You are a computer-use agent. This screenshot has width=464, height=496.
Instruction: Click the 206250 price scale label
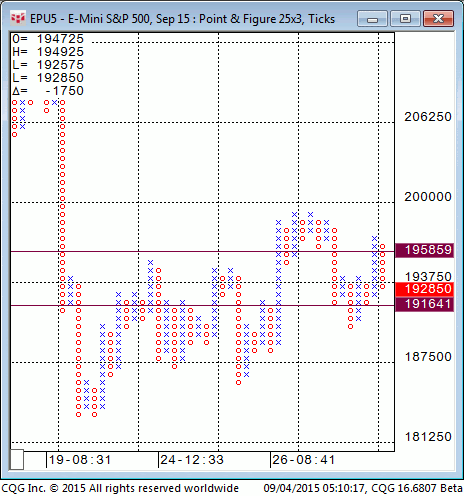[428, 117]
